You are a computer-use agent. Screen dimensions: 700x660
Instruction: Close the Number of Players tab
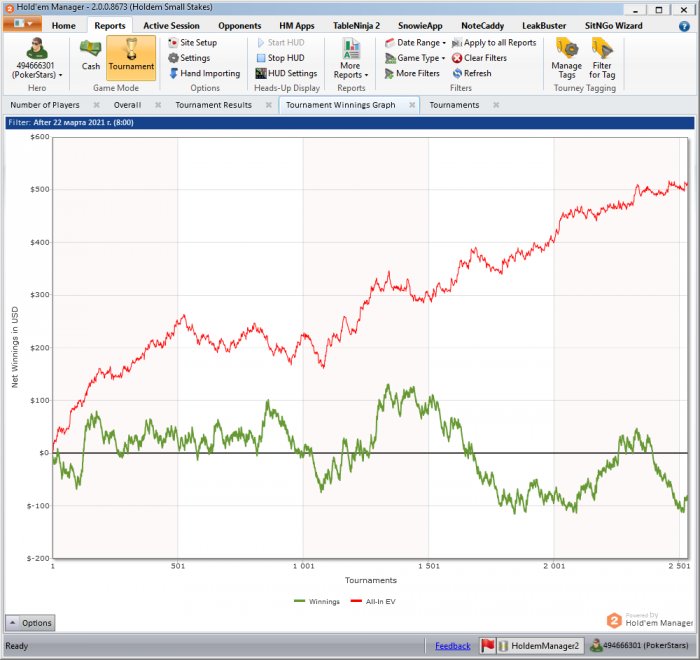pos(96,105)
